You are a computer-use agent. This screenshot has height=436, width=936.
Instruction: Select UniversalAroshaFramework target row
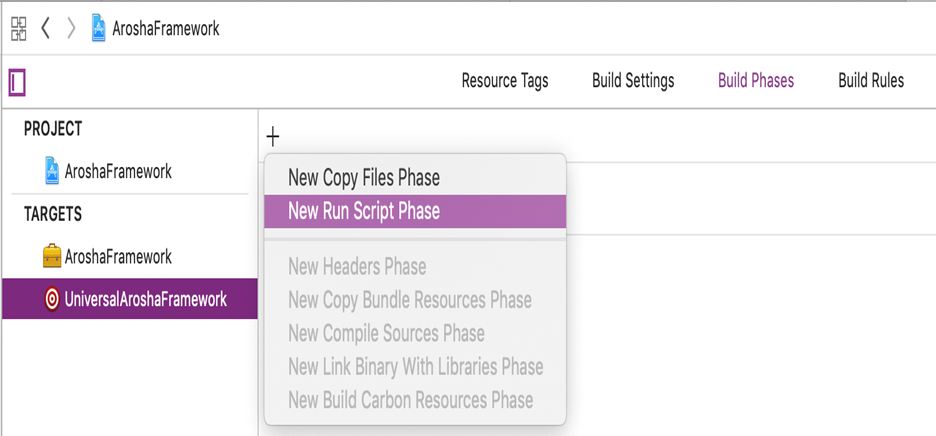click(x=130, y=299)
